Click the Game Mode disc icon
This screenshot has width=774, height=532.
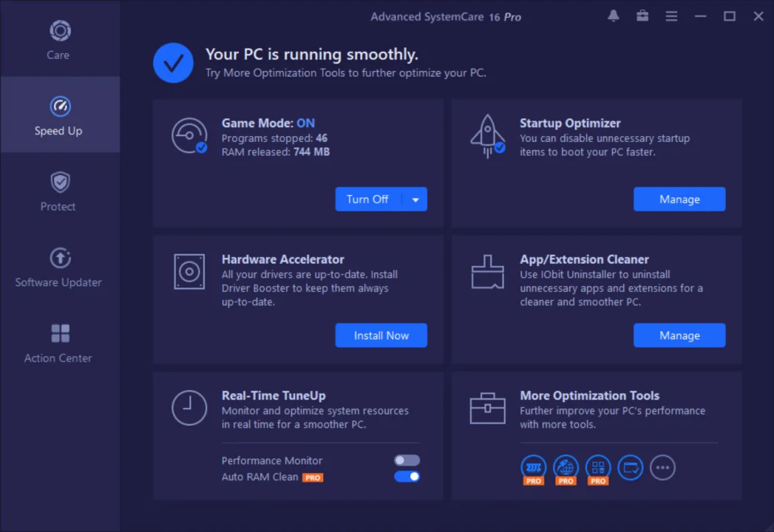pyautogui.click(x=189, y=136)
